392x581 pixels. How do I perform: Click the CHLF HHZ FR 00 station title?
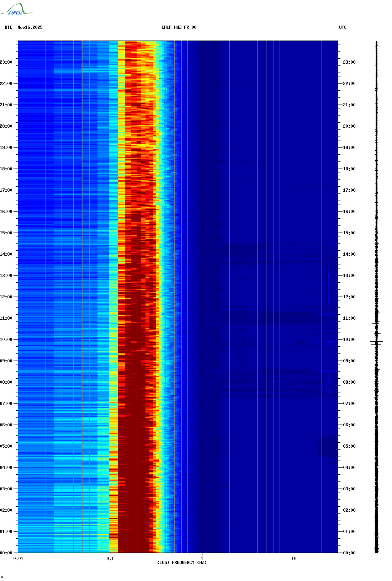click(179, 27)
